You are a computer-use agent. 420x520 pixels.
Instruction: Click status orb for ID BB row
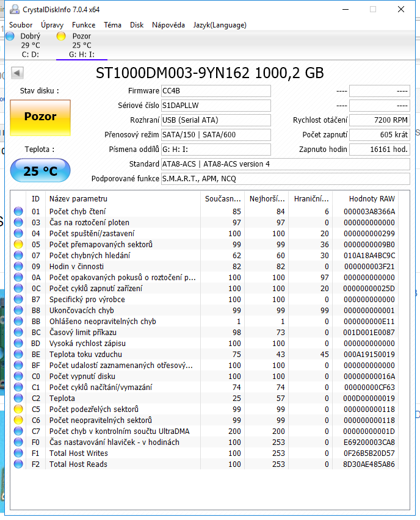[18, 321]
